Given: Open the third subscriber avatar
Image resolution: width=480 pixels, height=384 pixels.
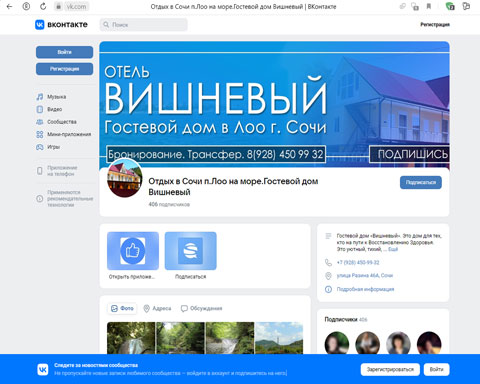Looking at the screenshot, I should point(398,343).
